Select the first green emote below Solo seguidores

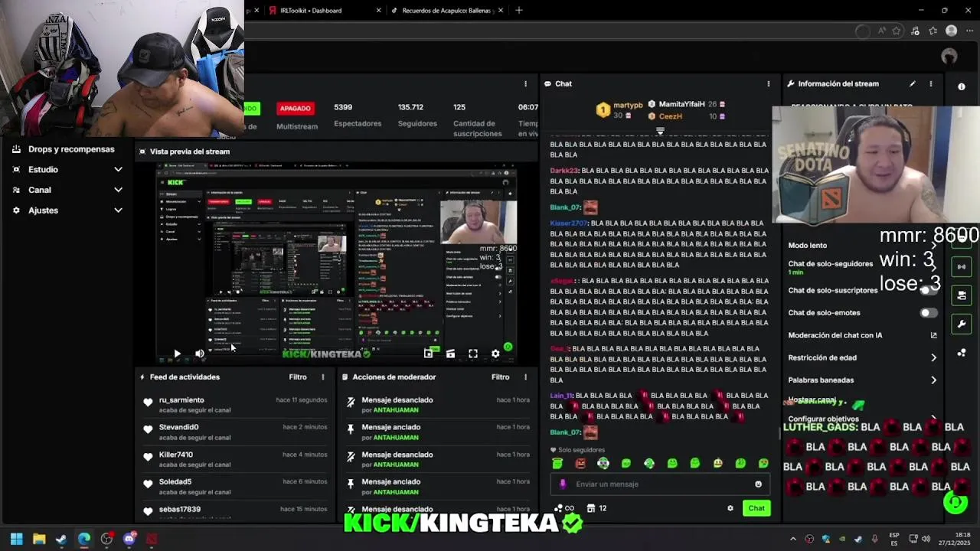point(557,463)
